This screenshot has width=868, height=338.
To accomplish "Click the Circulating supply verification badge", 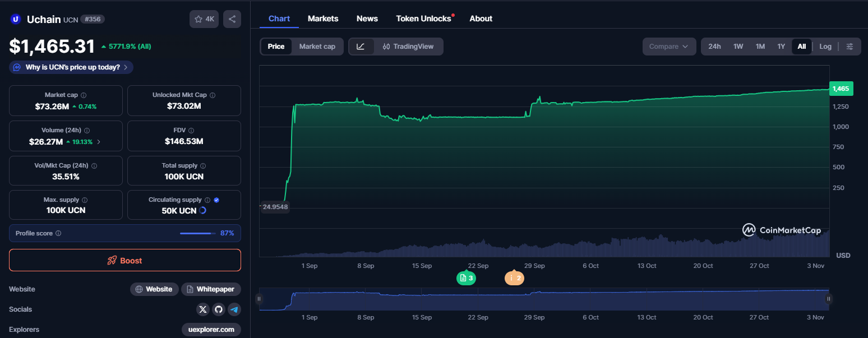I will click(217, 199).
